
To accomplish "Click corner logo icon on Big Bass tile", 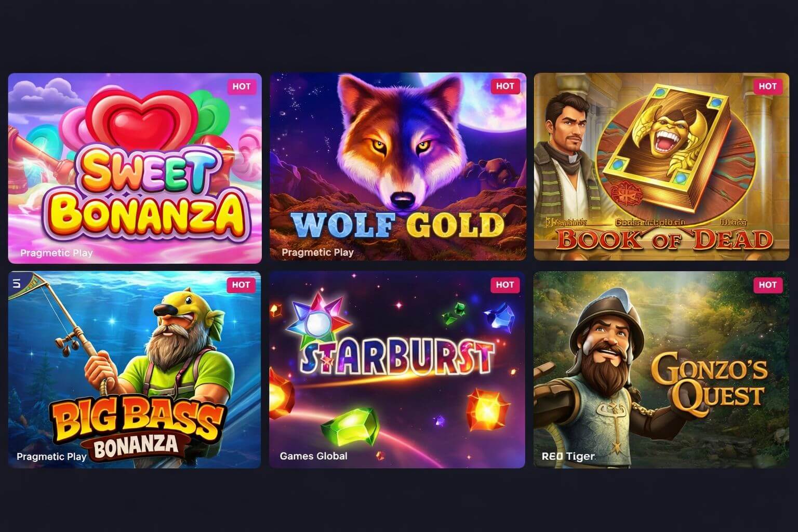I will (x=17, y=283).
